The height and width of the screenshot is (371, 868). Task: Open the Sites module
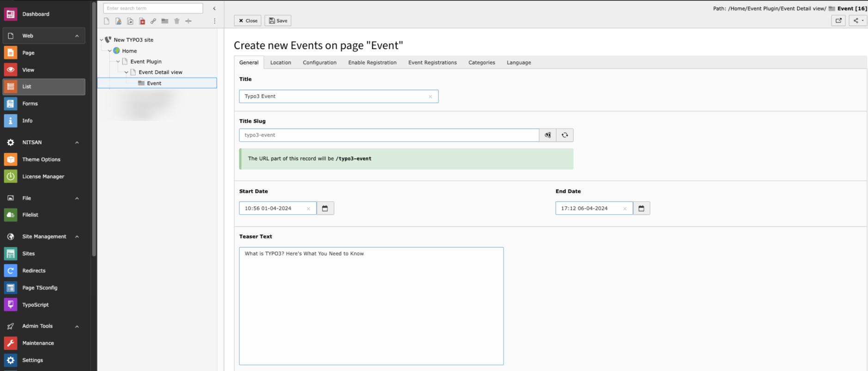[44, 254]
